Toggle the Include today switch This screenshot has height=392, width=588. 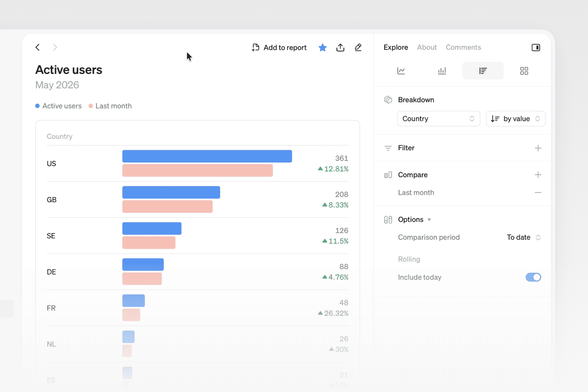533,277
